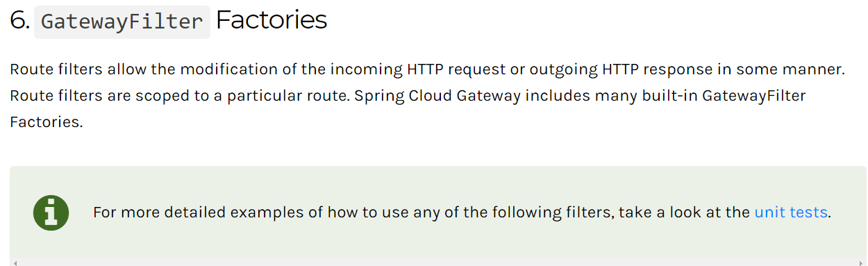The image size is (868, 266).
Task: Click the green info circle icon
Action: [x=51, y=213]
